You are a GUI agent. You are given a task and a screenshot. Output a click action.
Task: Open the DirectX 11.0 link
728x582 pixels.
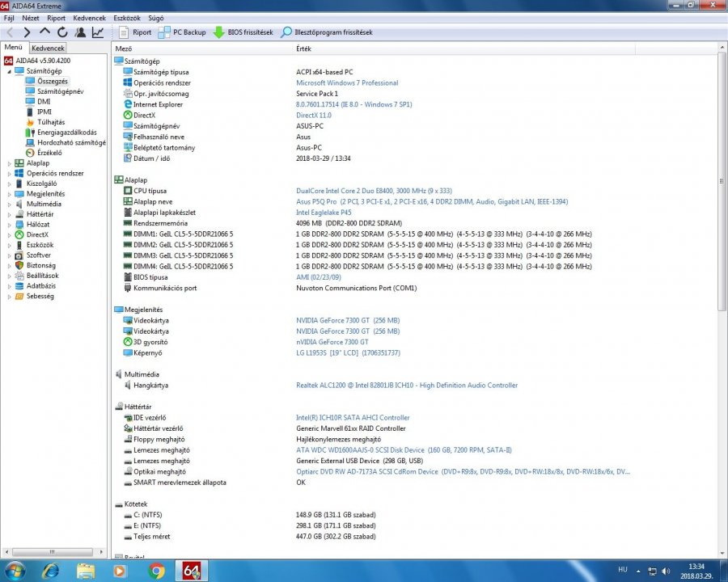pyautogui.click(x=313, y=115)
